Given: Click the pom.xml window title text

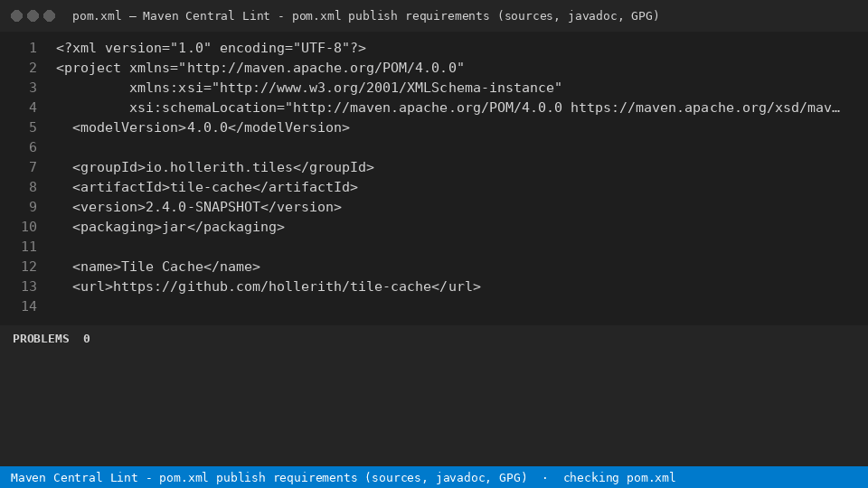Looking at the screenshot, I should click(365, 16).
